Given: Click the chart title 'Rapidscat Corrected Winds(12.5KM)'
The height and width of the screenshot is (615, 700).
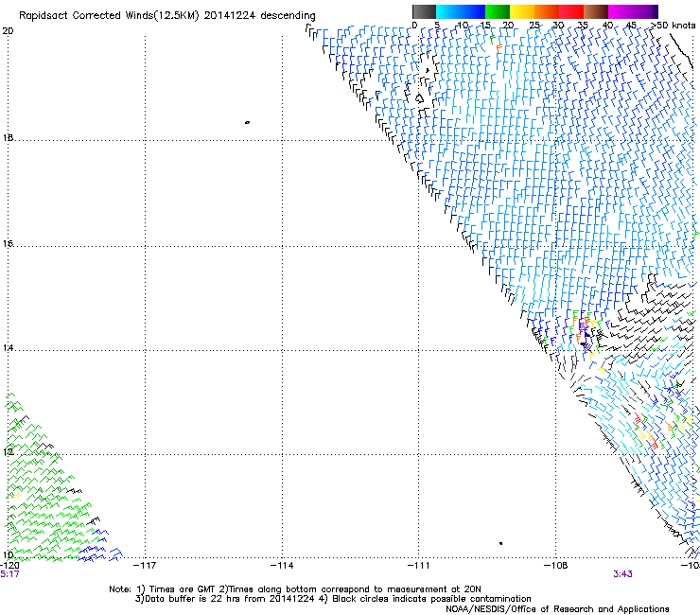Looking at the screenshot, I should point(109,16).
